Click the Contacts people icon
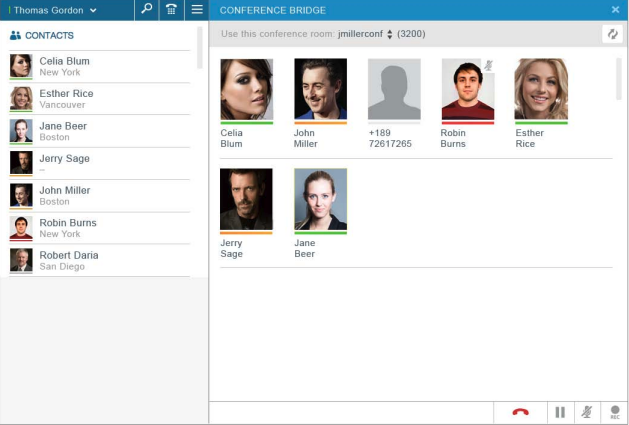The height and width of the screenshot is (425, 629). tap(15, 35)
